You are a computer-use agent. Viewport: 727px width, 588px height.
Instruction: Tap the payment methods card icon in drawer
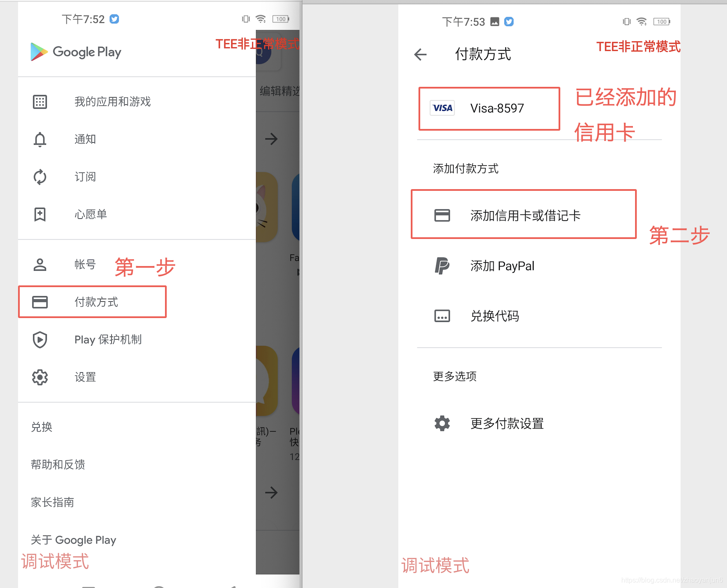pyautogui.click(x=40, y=302)
